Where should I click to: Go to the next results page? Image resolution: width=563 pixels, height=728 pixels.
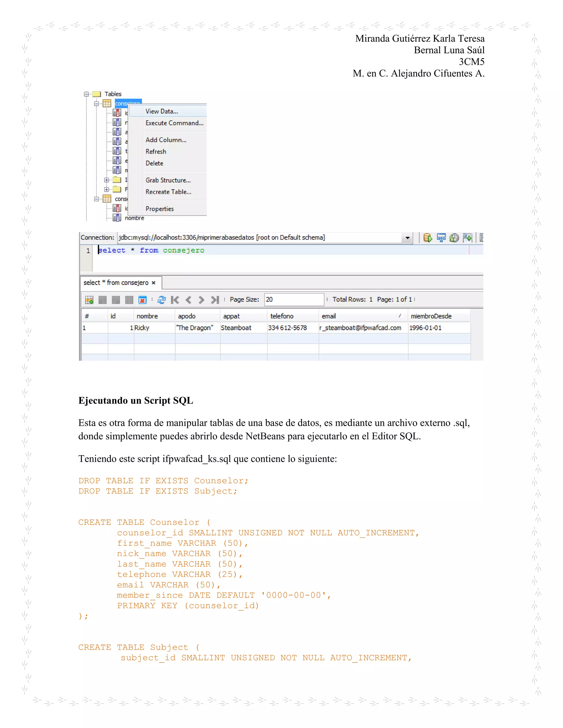click(201, 300)
